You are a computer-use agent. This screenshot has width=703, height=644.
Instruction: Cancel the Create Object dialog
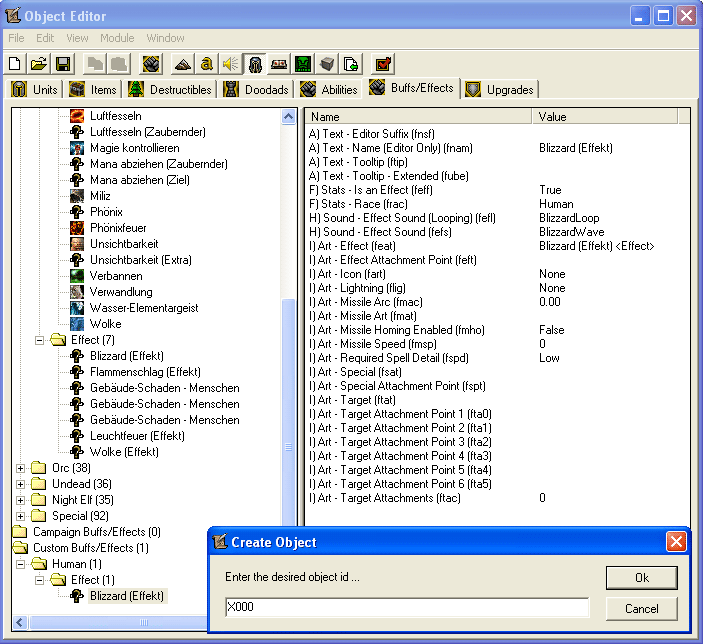[641, 608]
